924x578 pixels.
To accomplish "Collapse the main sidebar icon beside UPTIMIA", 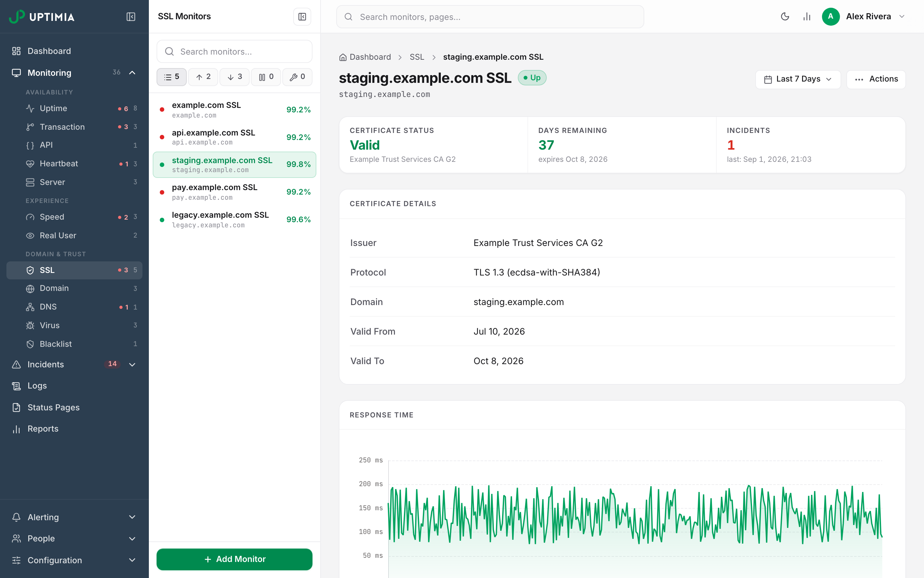I will (131, 16).
